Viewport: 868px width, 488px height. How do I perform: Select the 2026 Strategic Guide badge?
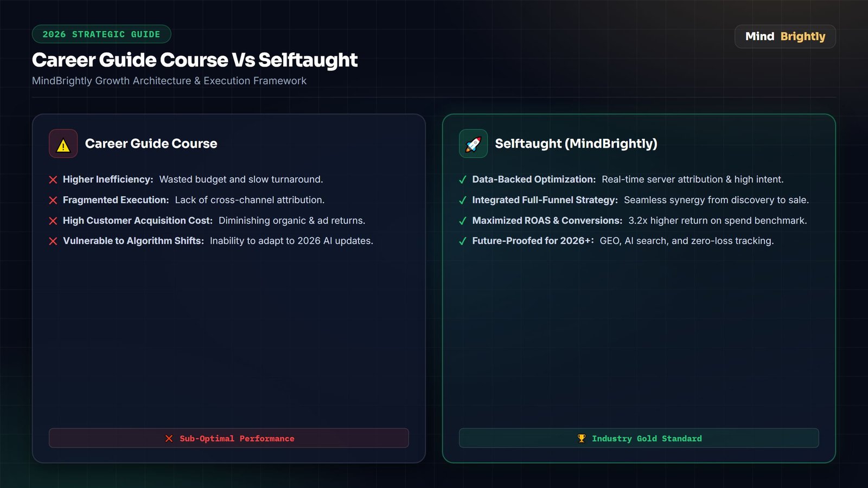tap(101, 34)
